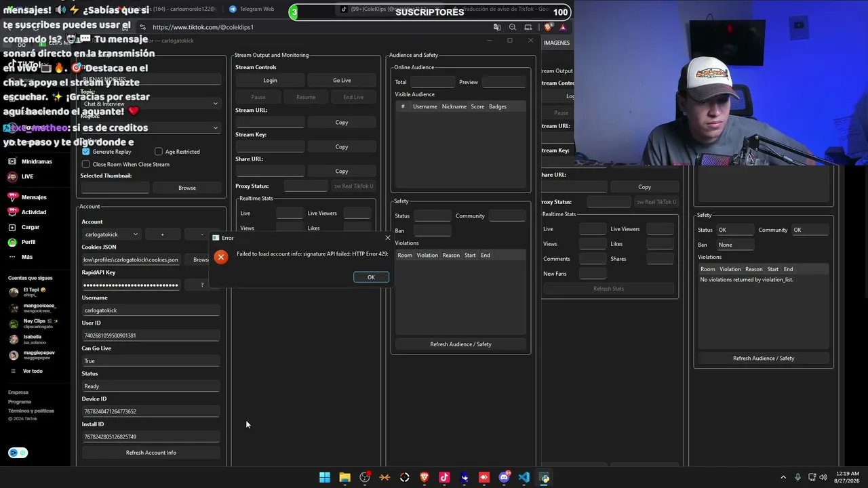Click Refresh Audience / Safety in front window
The height and width of the screenshot is (488, 868).
pyautogui.click(x=460, y=344)
